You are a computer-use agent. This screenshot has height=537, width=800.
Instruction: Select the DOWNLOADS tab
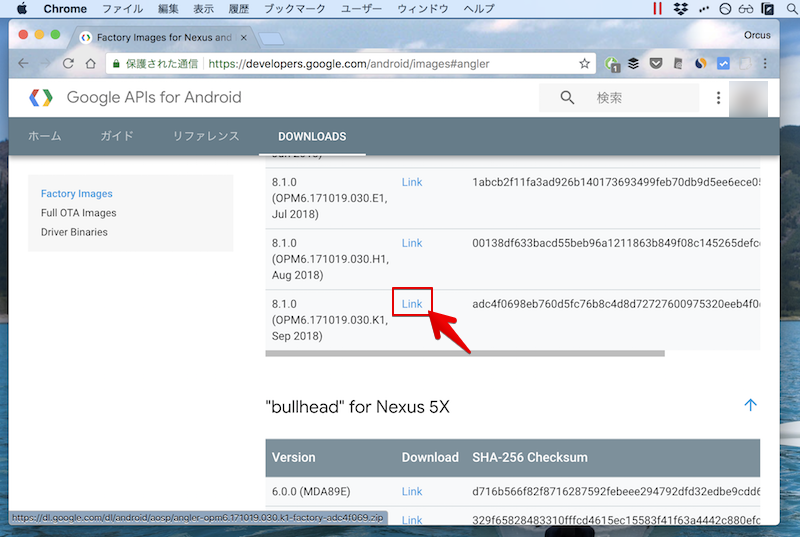(x=312, y=136)
